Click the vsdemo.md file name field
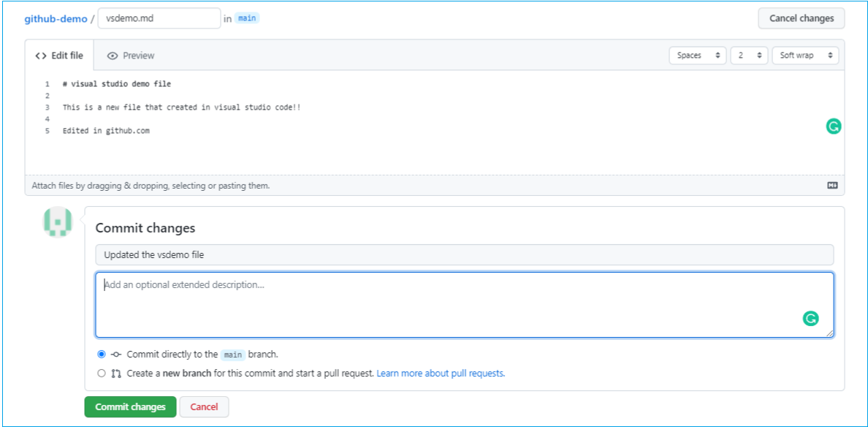 [159, 18]
